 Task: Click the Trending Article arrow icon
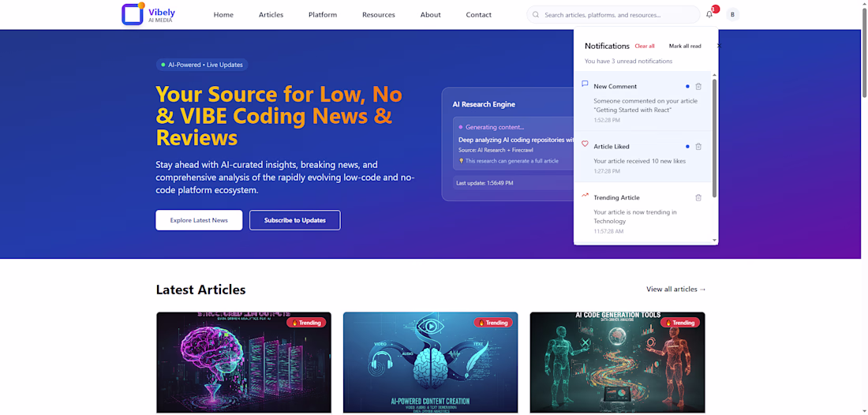[x=585, y=196]
